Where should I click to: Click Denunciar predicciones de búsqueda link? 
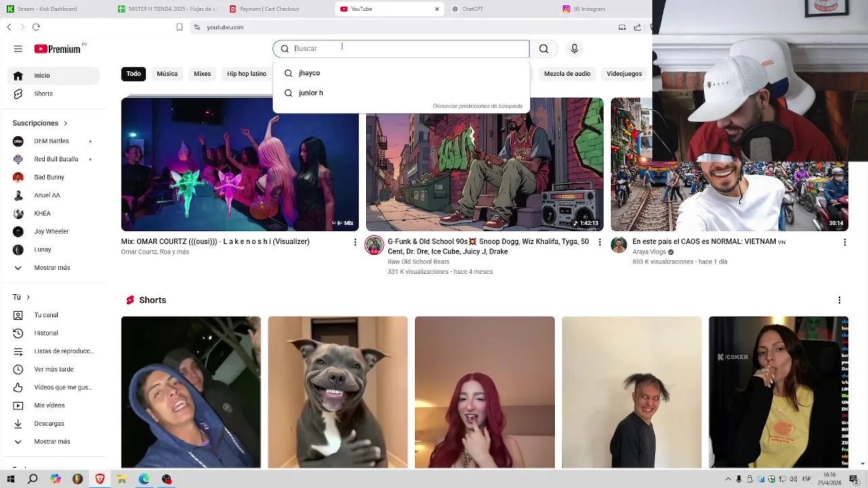point(477,106)
